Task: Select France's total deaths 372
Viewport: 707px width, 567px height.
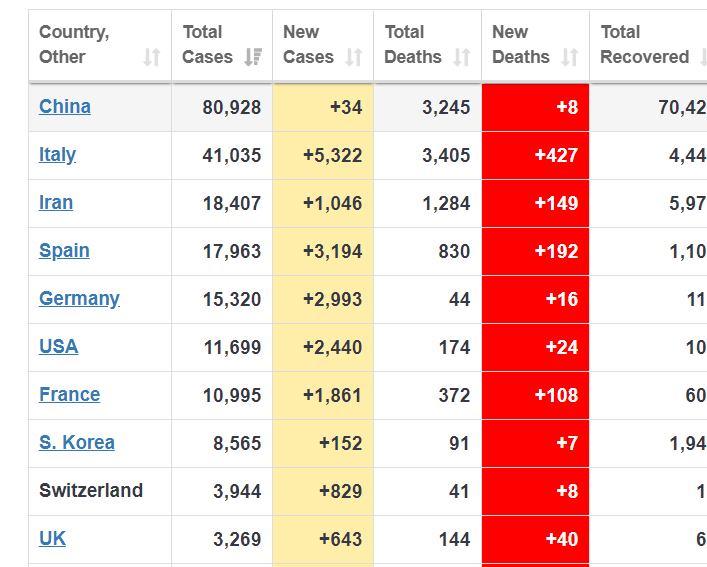Action: 454,396
